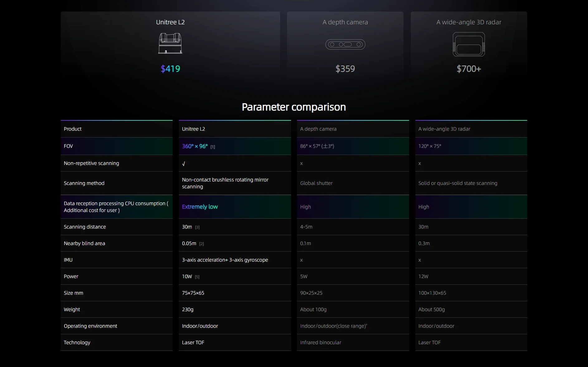The image size is (588, 367).
Task: Select the "About 500g" weight value
Action: click(431, 309)
